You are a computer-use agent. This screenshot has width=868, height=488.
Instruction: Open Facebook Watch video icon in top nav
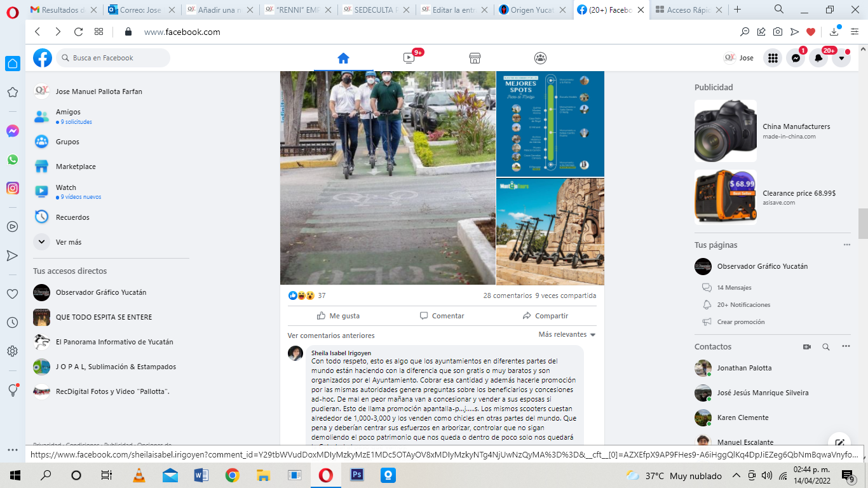click(x=409, y=58)
